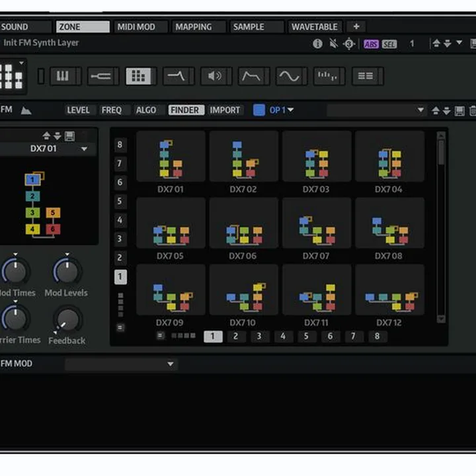Click the grid list view icon below row numbers

120,327
